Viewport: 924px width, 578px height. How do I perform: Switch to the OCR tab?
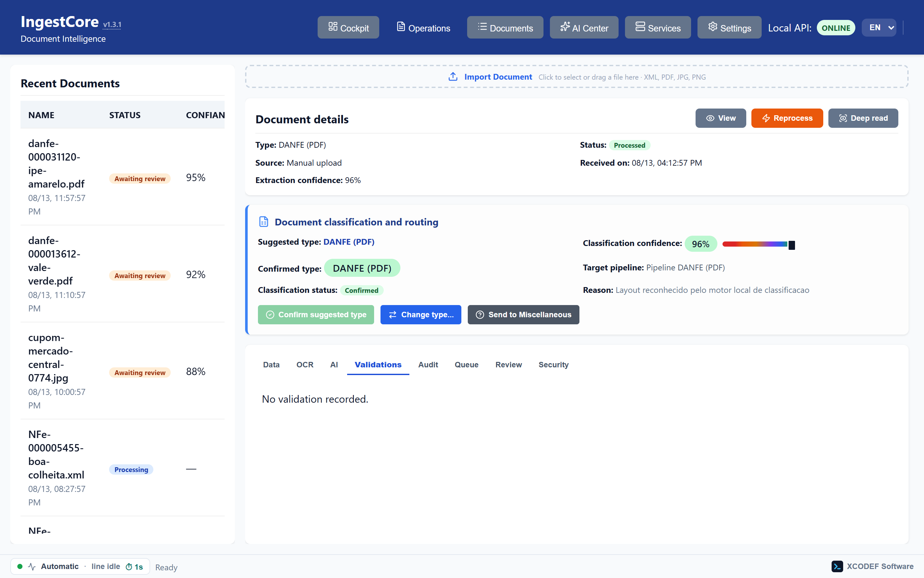(305, 364)
